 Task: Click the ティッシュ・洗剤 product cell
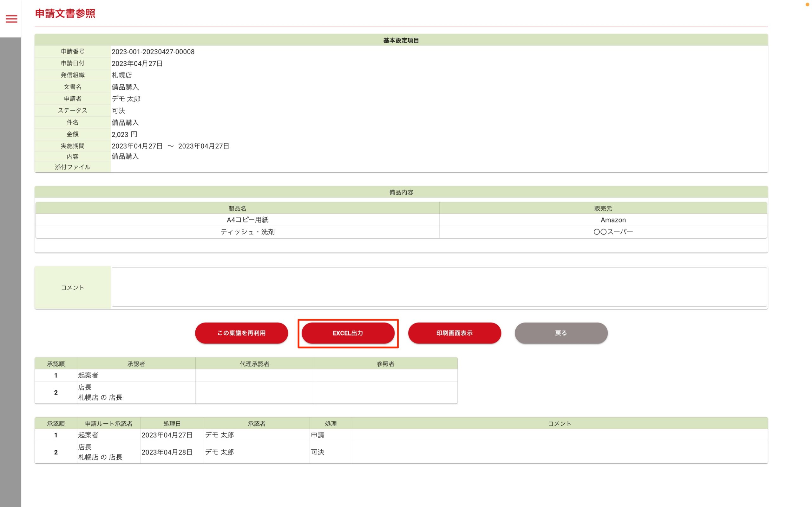[248, 232]
